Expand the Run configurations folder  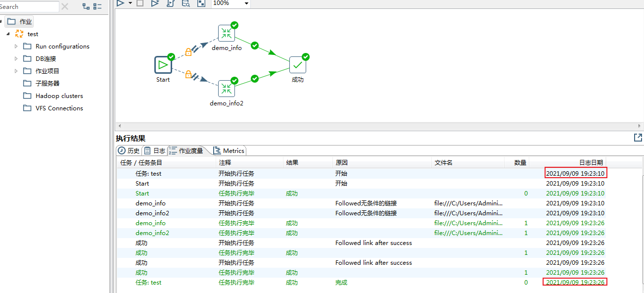tap(16, 46)
